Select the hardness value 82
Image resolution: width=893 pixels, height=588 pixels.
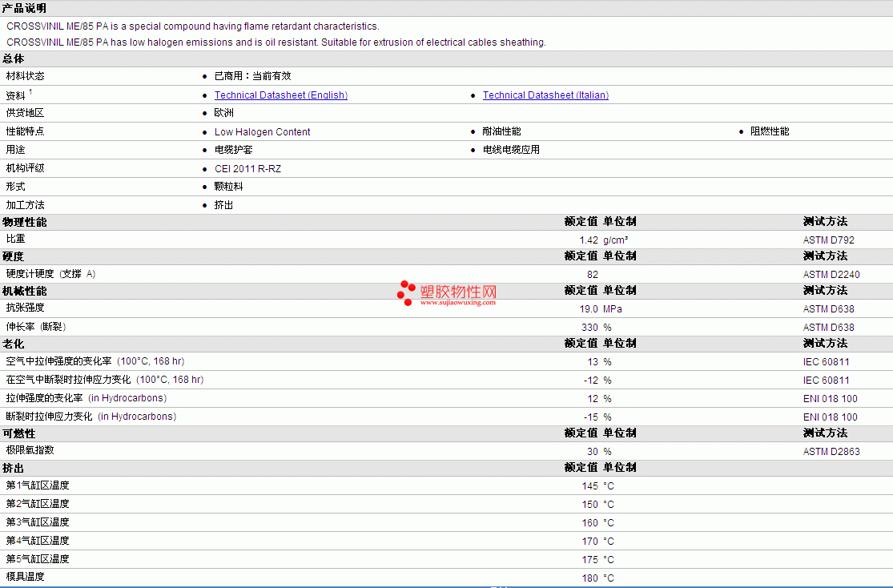pos(593,274)
